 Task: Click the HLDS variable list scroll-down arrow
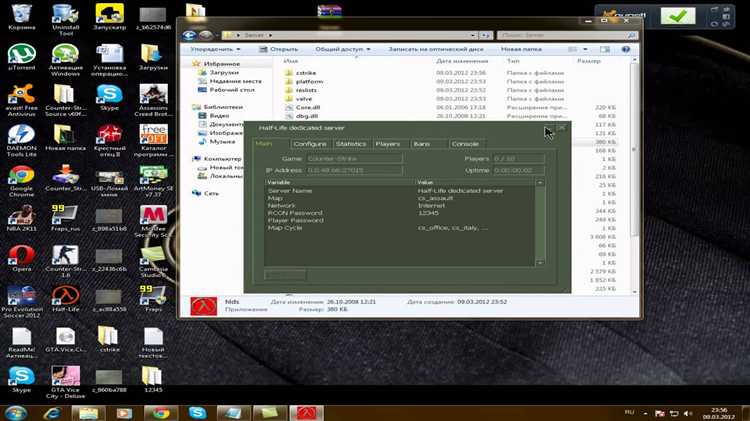(540, 263)
